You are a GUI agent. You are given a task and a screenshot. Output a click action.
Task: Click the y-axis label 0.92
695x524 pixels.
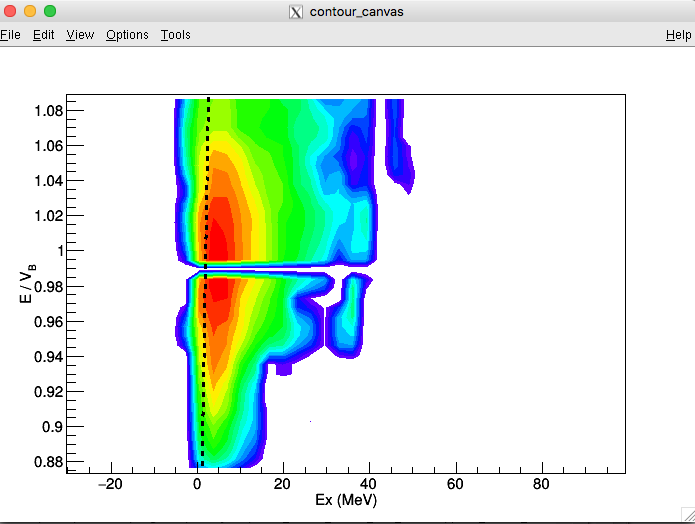coord(49,392)
